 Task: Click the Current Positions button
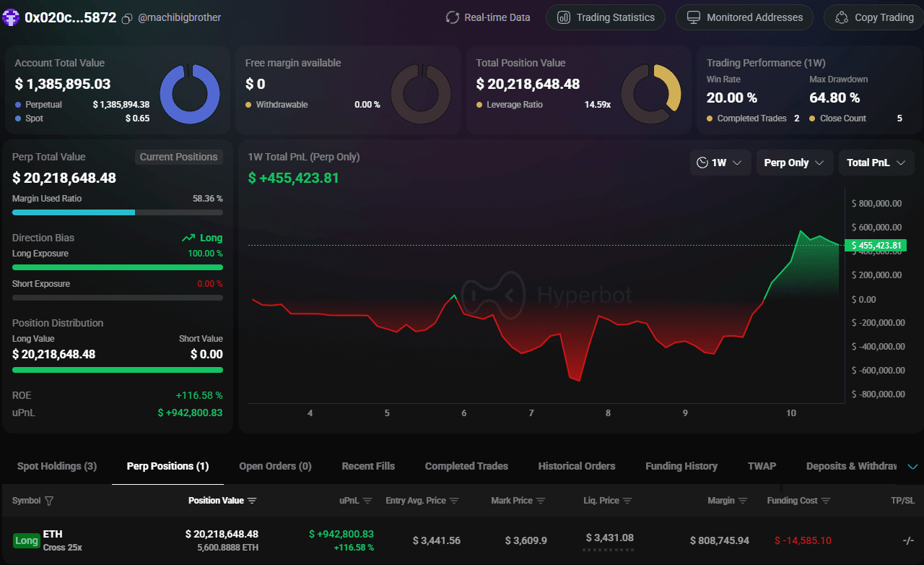coord(178,157)
